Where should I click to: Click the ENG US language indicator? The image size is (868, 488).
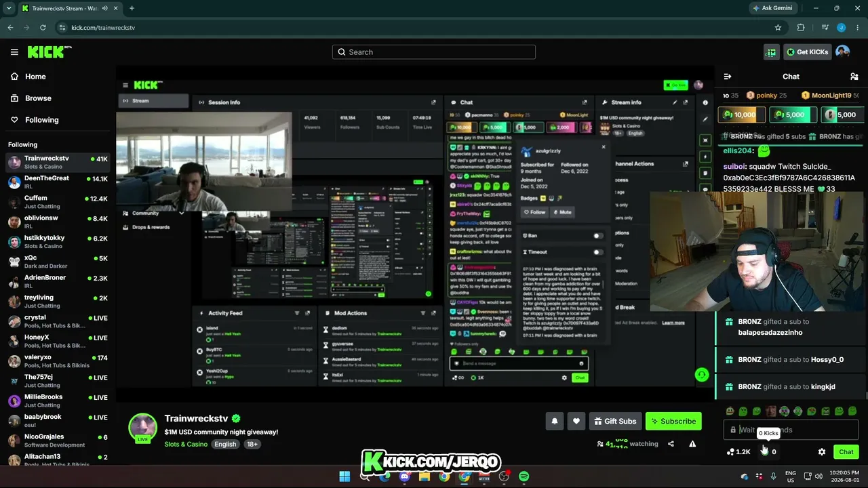pos(791,476)
